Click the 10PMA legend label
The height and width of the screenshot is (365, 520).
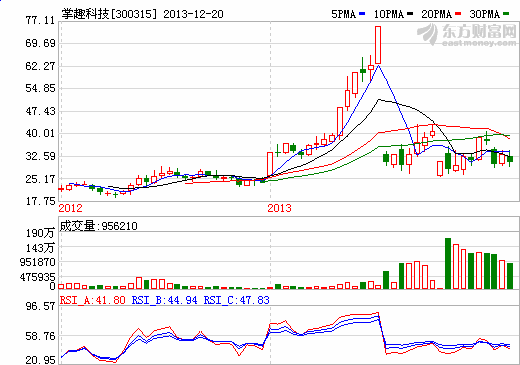pos(389,14)
